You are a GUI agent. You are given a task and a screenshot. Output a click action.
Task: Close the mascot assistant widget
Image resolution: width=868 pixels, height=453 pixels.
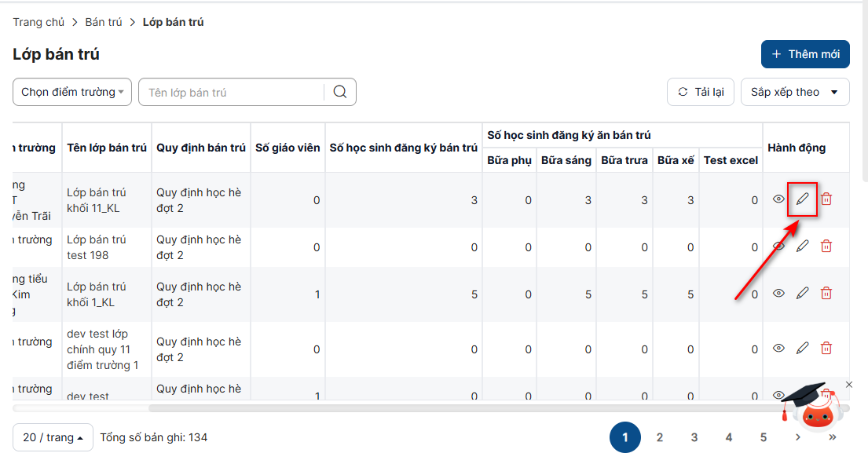pyautogui.click(x=848, y=385)
